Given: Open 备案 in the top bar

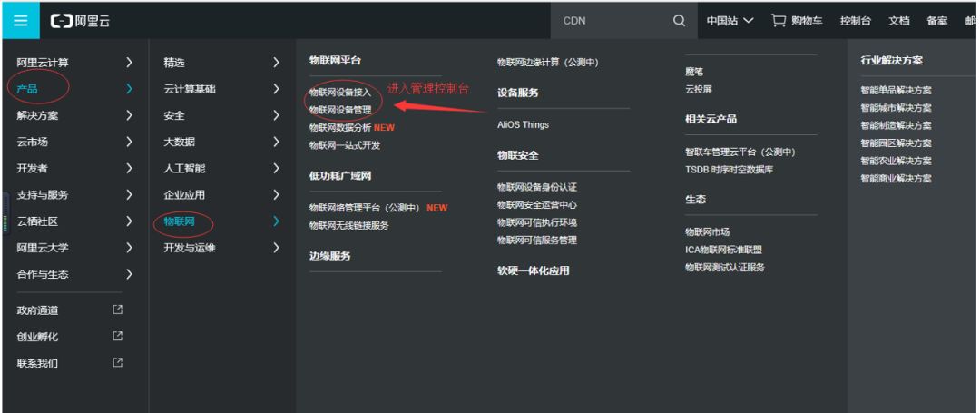Looking at the screenshot, I should click(936, 21).
